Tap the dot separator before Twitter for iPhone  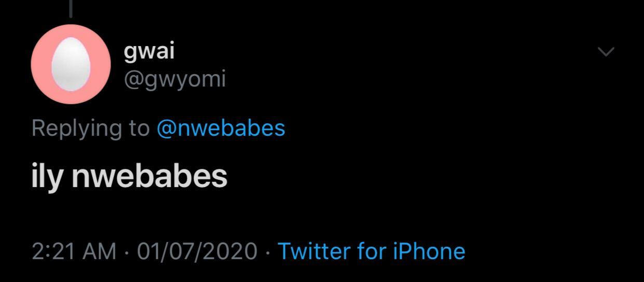tap(267, 252)
